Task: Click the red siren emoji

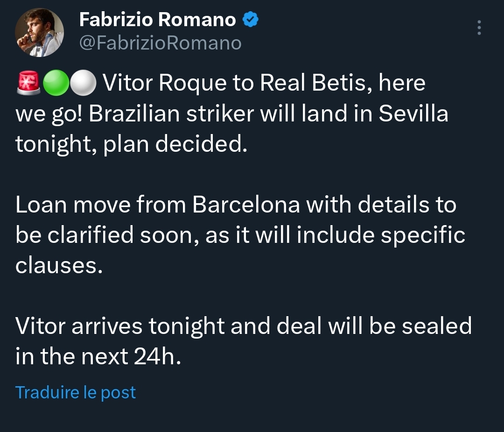Action: 28,83
